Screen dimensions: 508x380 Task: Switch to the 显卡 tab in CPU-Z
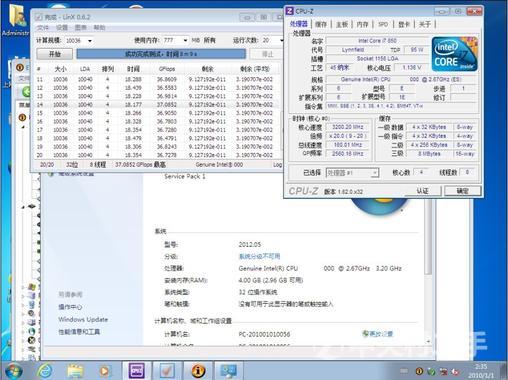404,24
